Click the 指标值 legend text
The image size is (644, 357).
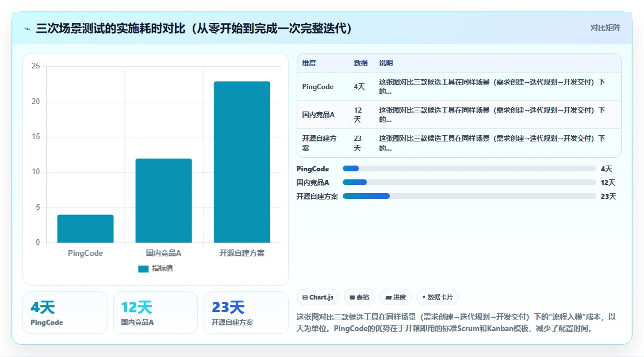pyautogui.click(x=162, y=268)
